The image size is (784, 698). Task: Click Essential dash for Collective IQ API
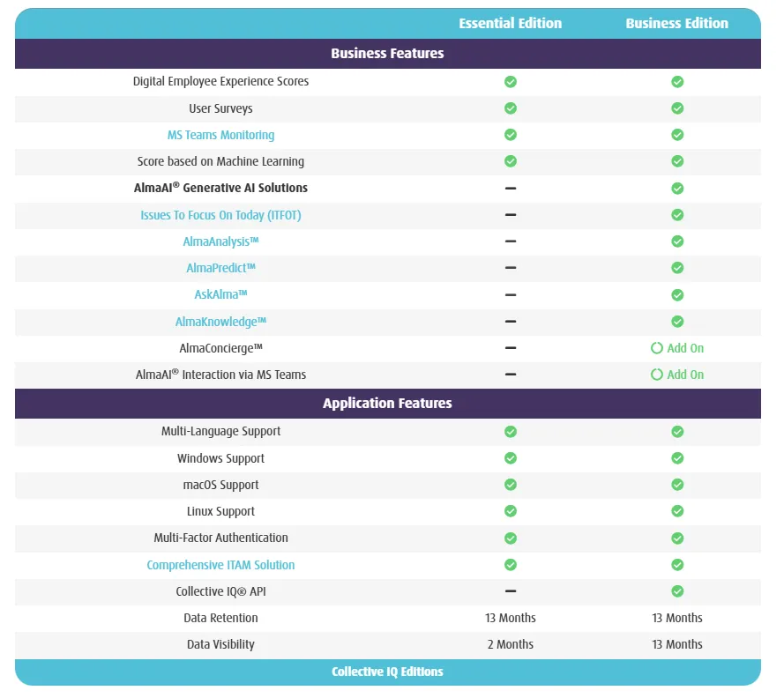click(x=511, y=591)
